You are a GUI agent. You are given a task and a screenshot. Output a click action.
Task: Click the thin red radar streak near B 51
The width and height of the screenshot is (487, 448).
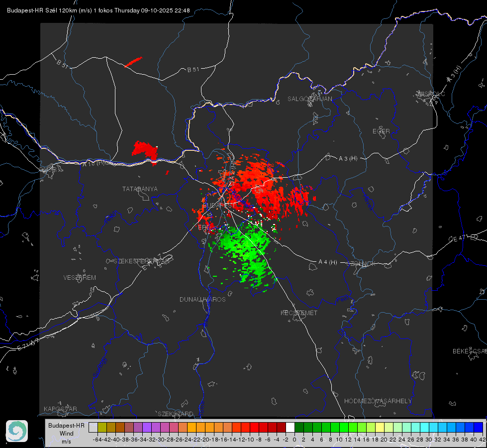(133, 62)
